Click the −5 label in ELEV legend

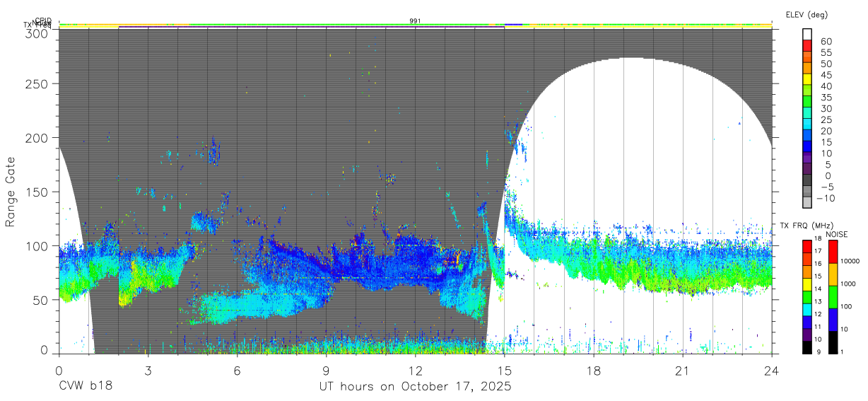[826, 187]
